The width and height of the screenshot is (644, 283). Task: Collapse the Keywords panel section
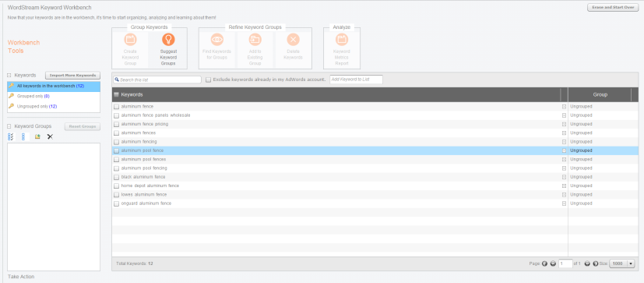point(9,76)
